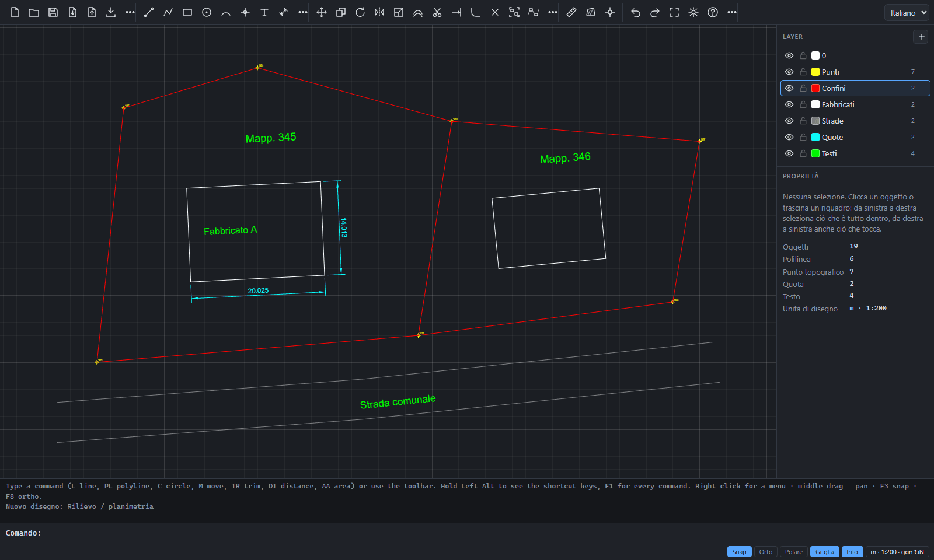Lock the Fabbricati layer
The height and width of the screenshot is (560, 934).
[803, 104]
